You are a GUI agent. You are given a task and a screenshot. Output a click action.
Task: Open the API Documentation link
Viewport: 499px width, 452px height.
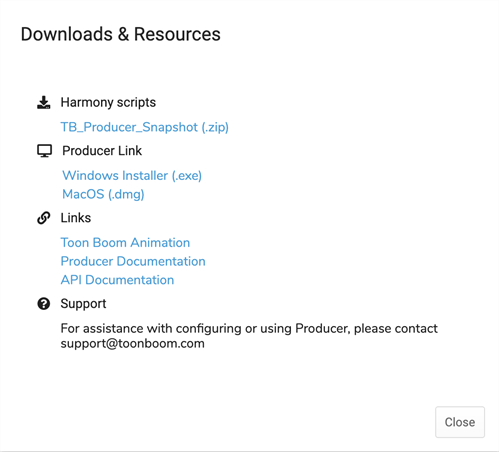[x=117, y=280]
